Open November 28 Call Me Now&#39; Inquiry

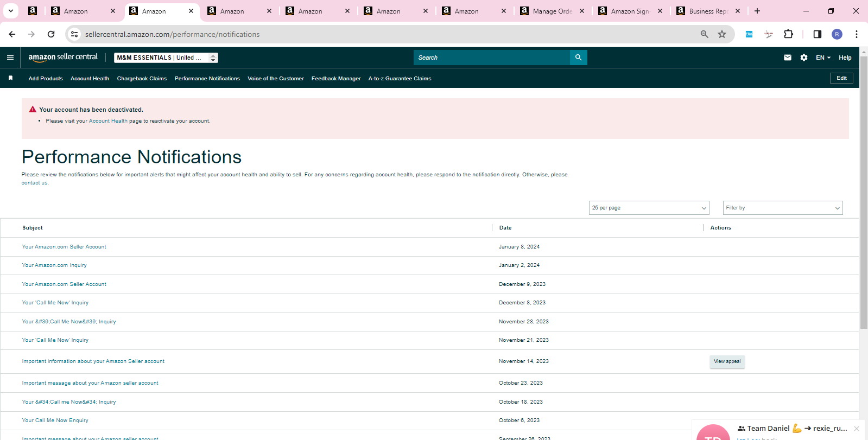click(x=69, y=322)
